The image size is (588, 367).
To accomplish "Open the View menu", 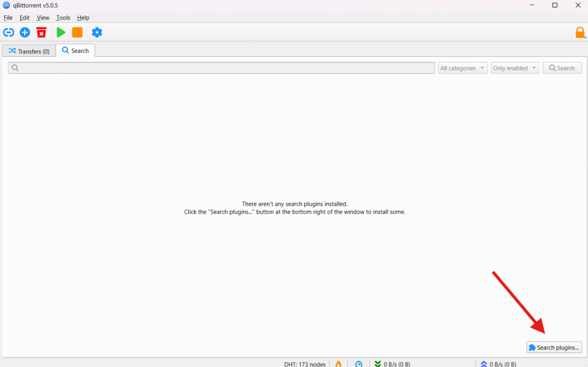I will 42,18.
